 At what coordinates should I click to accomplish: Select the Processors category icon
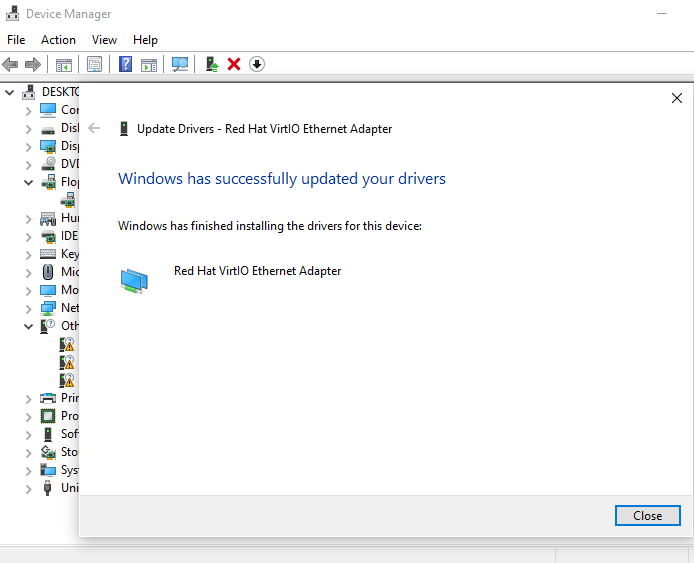(x=48, y=416)
